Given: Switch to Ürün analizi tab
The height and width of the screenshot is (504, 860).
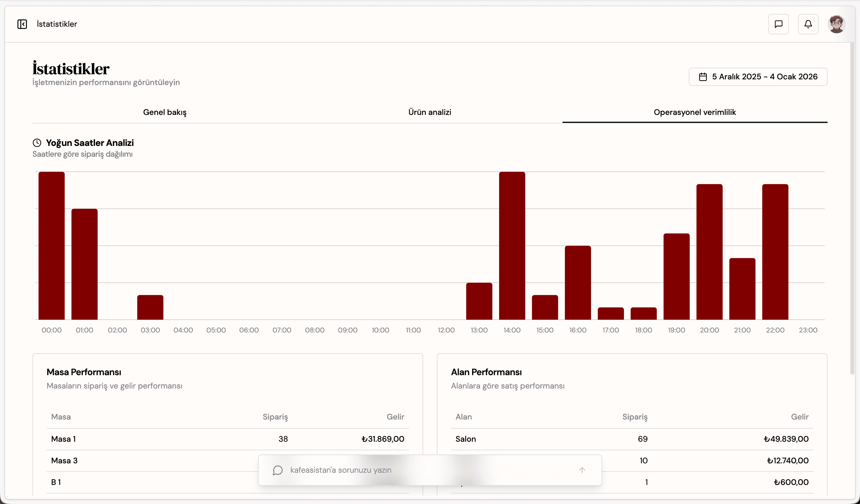Looking at the screenshot, I should [x=430, y=112].
